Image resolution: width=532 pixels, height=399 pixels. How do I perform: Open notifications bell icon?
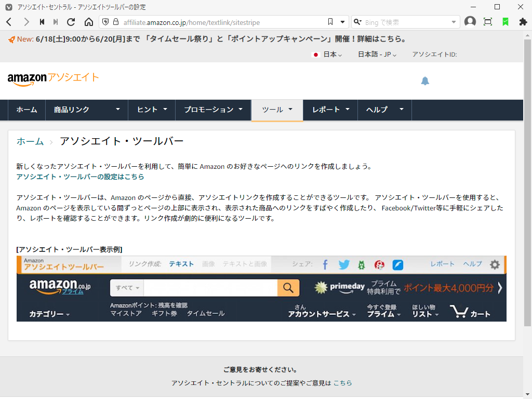425,81
